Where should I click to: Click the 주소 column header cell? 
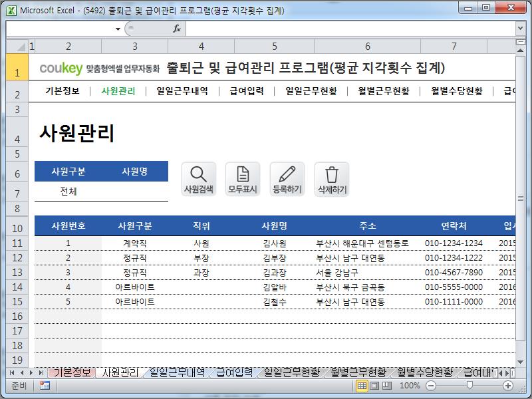pos(368,226)
